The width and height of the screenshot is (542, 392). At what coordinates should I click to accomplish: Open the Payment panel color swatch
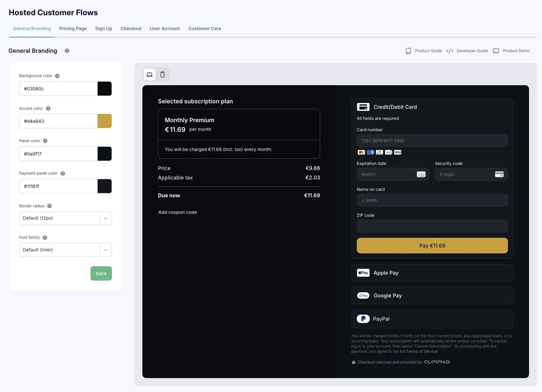(x=104, y=186)
